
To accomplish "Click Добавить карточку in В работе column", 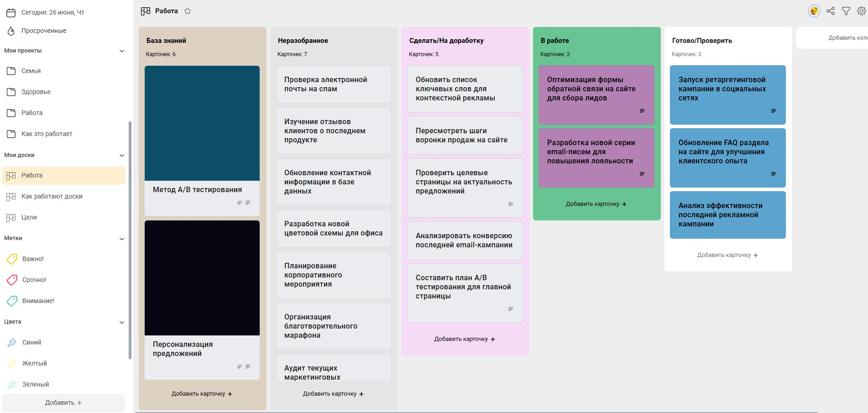I will point(596,204).
